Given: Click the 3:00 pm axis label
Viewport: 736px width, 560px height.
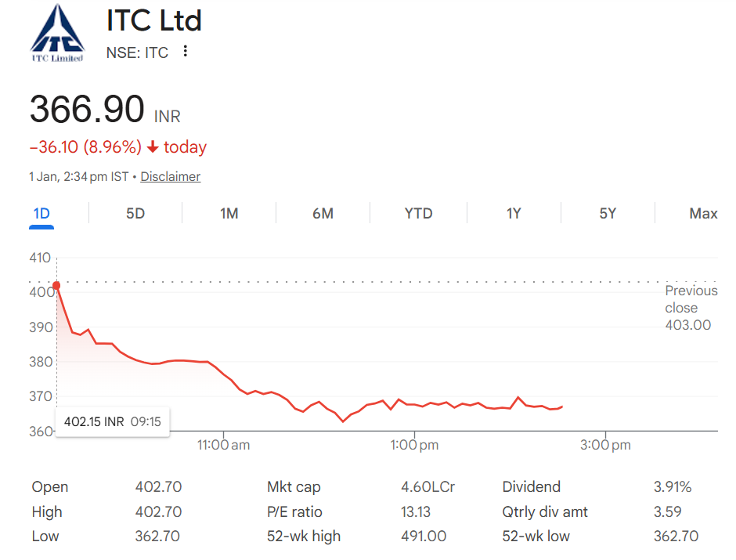Looking at the screenshot, I should coord(605,445).
